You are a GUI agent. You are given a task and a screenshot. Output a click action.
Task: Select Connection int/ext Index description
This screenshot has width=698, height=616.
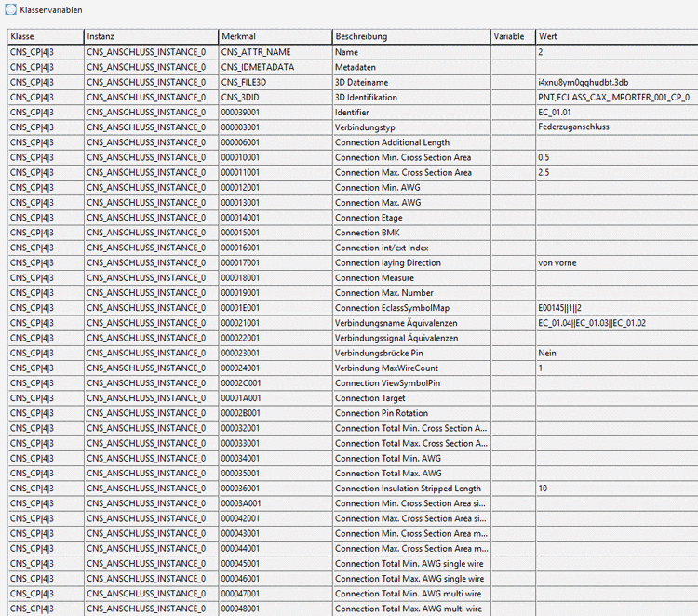click(411, 248)
